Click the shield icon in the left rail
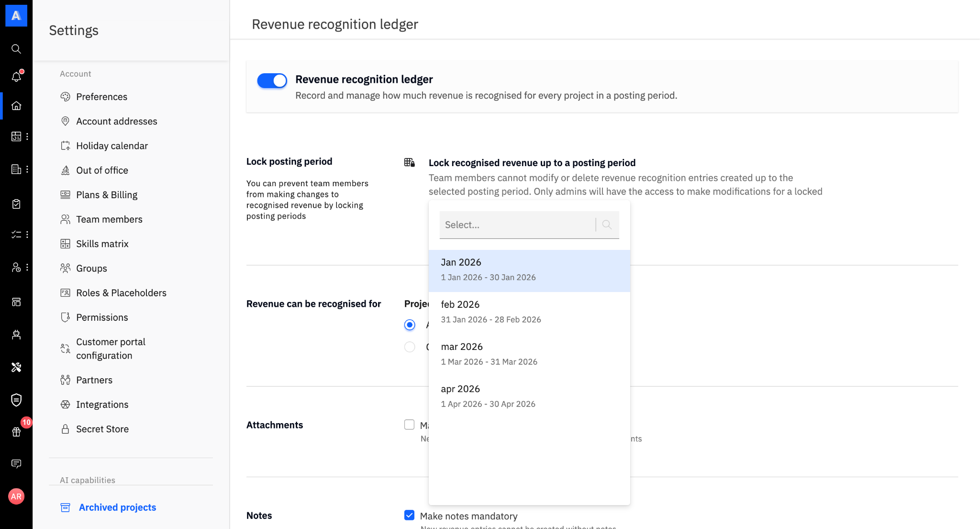The width and height of the screenshot is (980, 529). click(16, 400)
